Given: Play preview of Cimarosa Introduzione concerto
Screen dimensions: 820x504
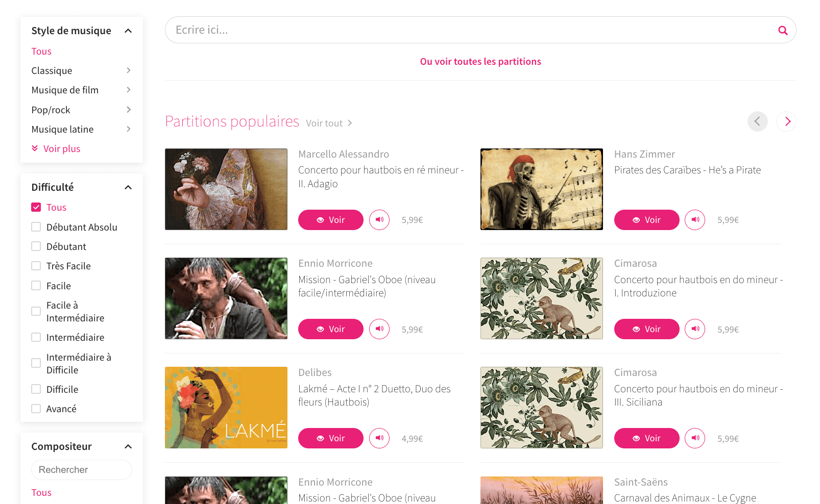Looking at the screenshot, I should (x=695, y=329).
